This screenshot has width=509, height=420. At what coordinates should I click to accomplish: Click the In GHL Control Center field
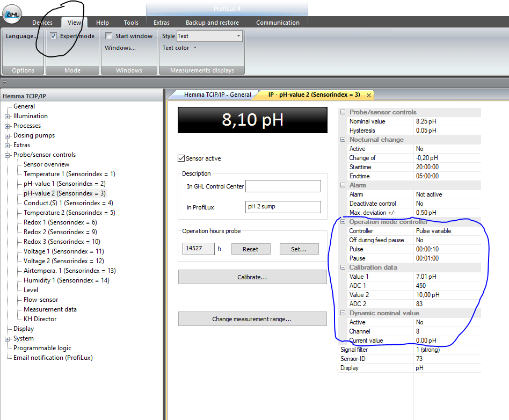[283, 186]
